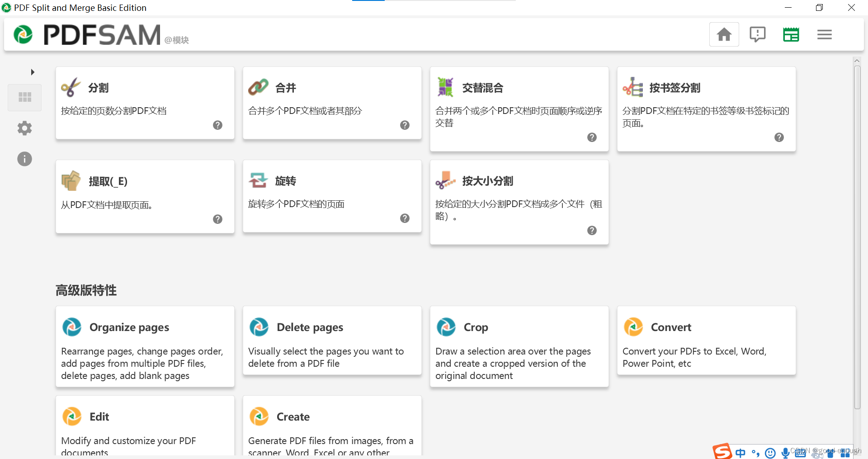Open help for the 提取(_E) module

tap(217, 219)
